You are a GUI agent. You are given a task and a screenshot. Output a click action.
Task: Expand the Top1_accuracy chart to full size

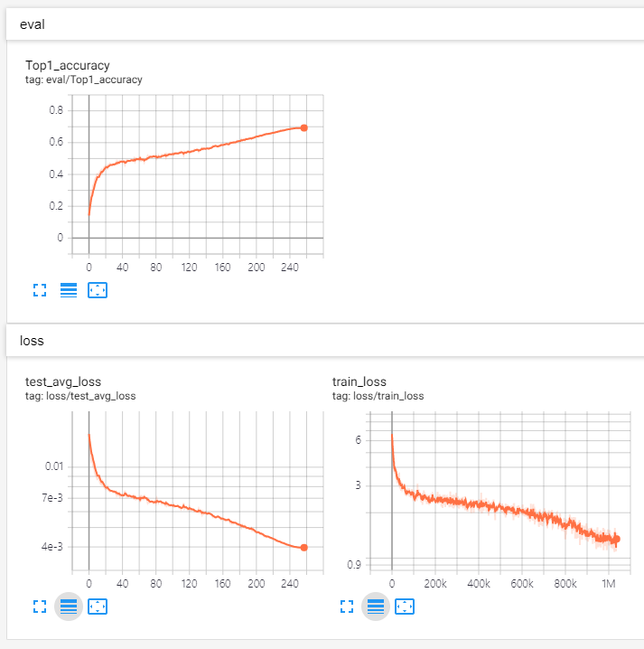(x=39, y=290)
